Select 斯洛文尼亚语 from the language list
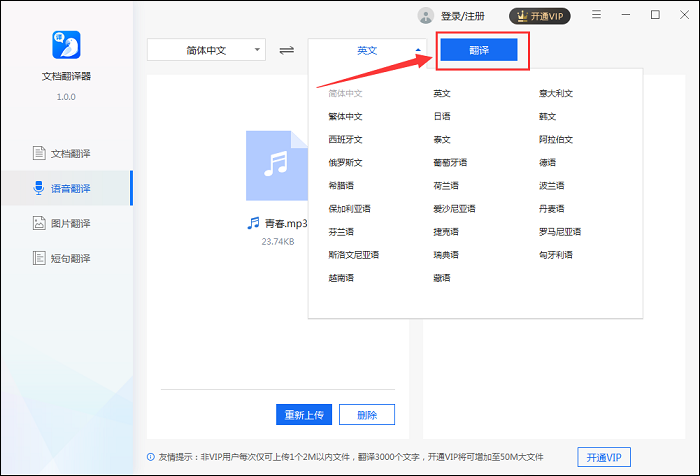 (x=354, y=255)
